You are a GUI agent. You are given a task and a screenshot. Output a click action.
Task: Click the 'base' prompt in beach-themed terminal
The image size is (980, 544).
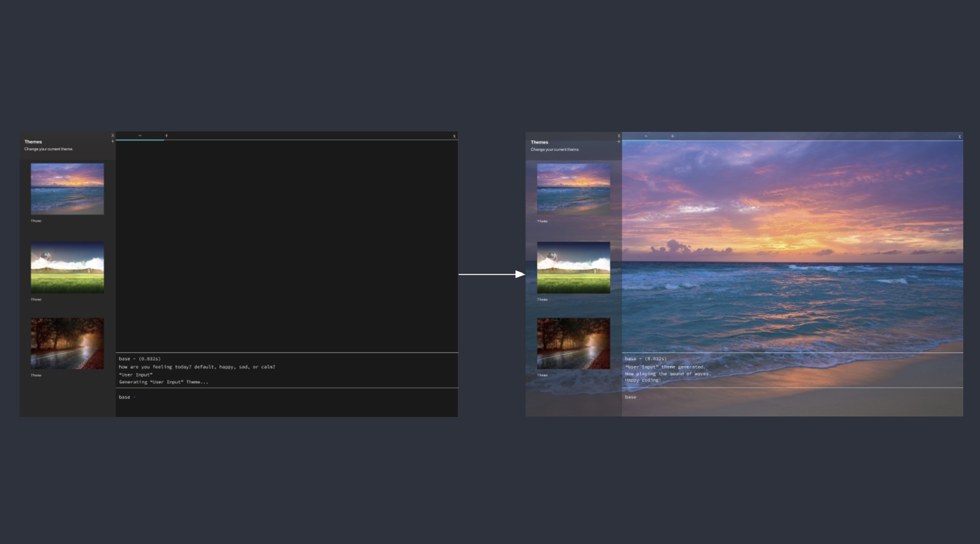click(x=631, y=397)
